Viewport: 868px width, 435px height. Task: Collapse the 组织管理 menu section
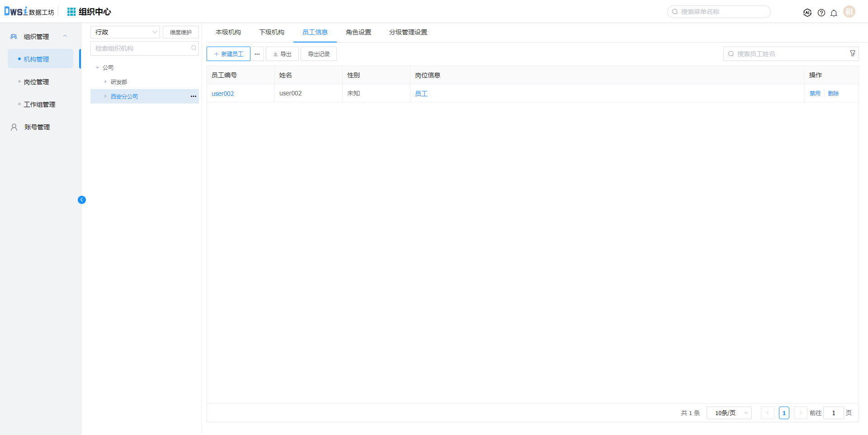pos(65,37)
